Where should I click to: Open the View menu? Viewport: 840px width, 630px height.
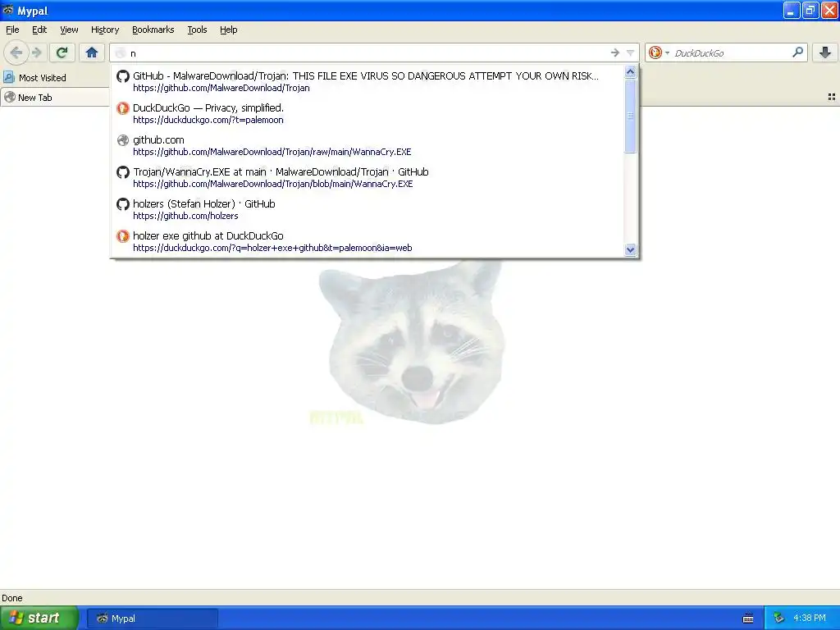(x=69, y=30)
